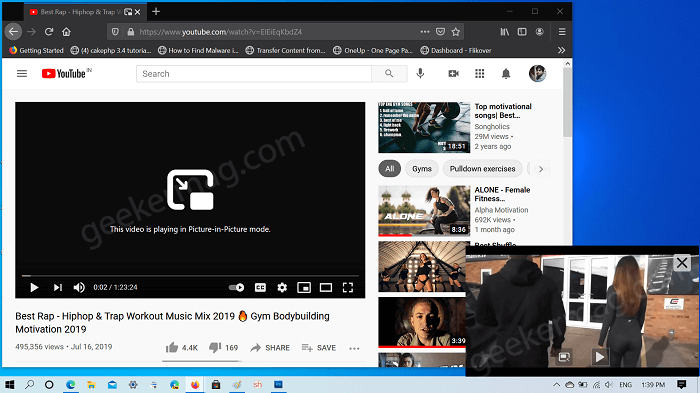Open the Firefox hamburger menu

click(x=562, y=32)
